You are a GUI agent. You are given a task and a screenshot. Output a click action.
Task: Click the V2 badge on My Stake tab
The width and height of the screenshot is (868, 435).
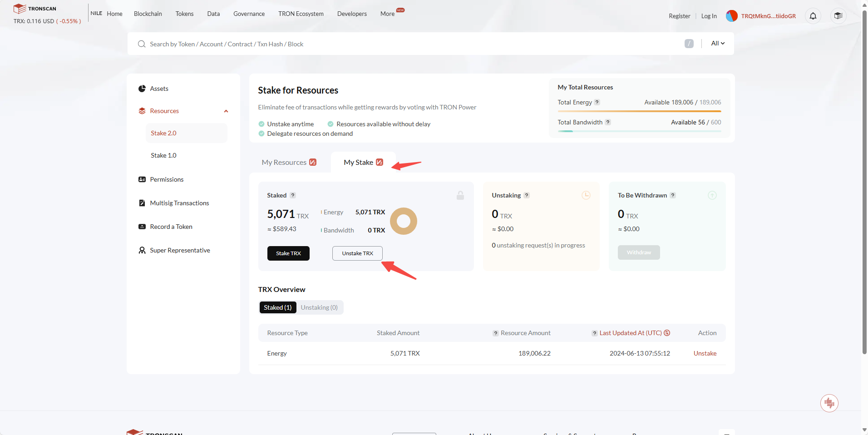pos(380,162)
